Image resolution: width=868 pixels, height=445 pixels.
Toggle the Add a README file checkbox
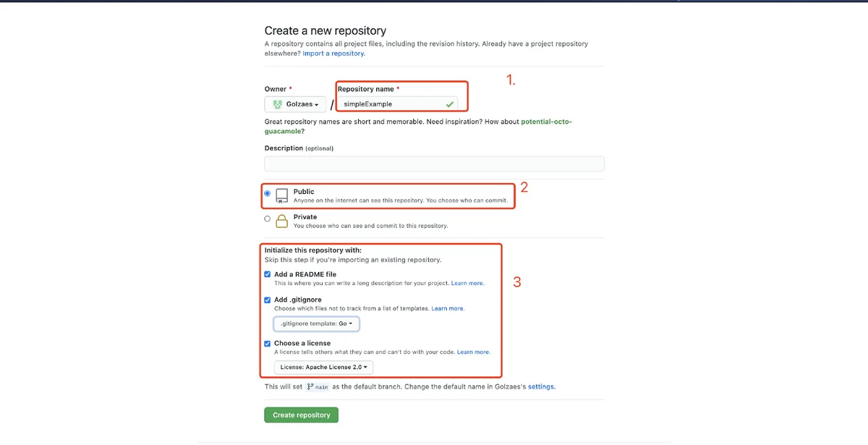(268, 275)
